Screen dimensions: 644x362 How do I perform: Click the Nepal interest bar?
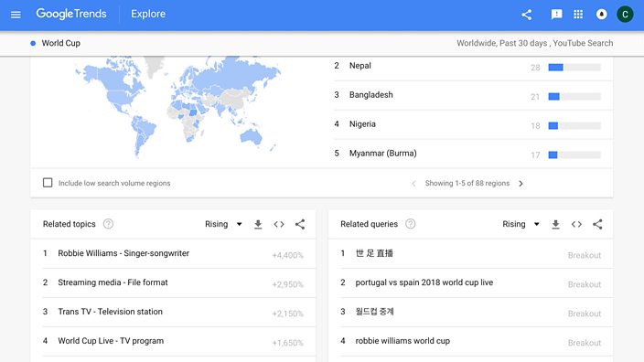[574, 68]
